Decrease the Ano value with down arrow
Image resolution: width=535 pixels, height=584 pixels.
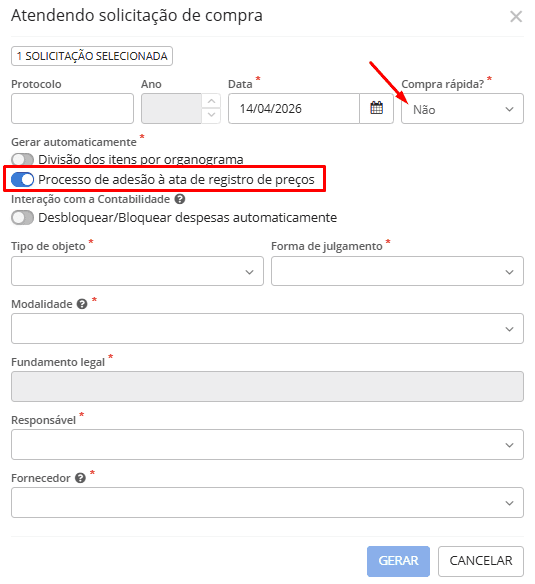pos(211,115)
